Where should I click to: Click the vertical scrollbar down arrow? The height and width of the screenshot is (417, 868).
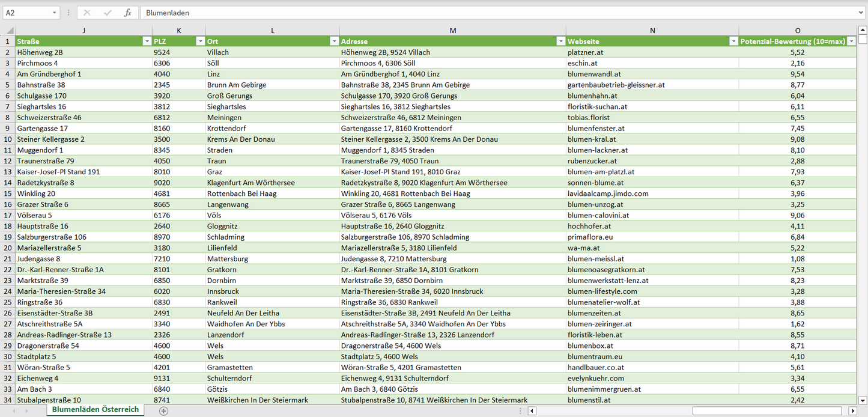[863, 400]
